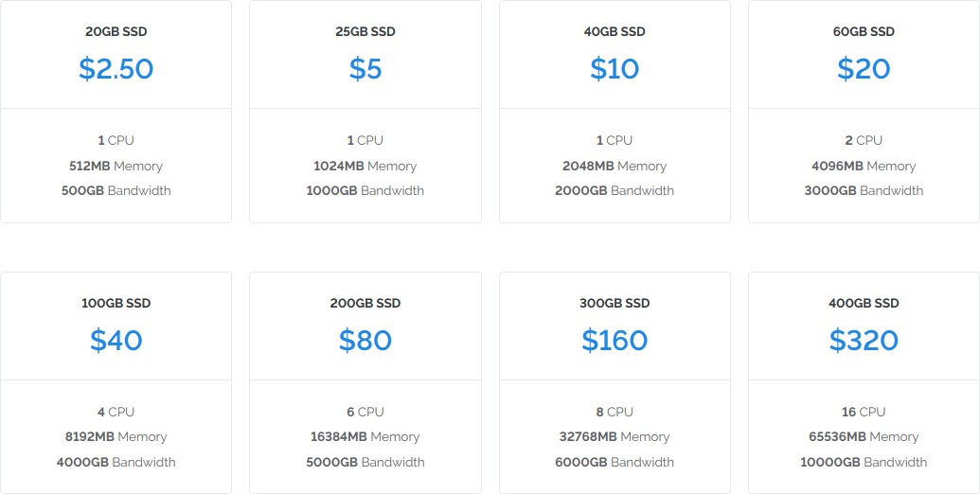Image resolution: width=980 pixels, height=494 pixels.
Task: Click the $160 plan price
Action: pyautogui.click(x=615, y=340)
